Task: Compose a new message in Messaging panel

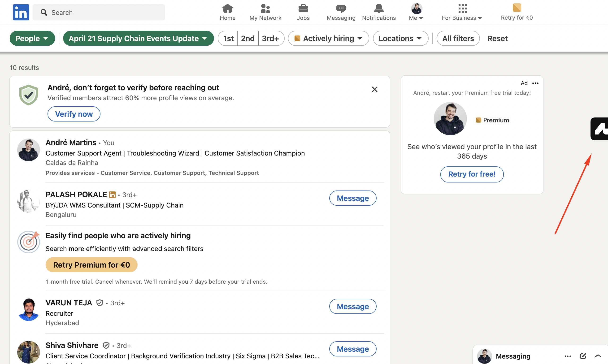Action: 583,356
